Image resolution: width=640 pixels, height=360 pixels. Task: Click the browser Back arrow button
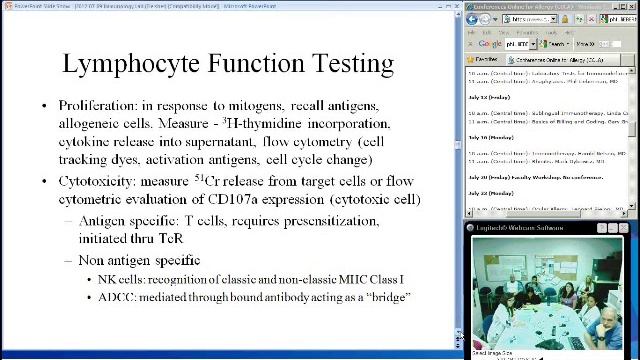pyautogui.click(x=472, y=19)
